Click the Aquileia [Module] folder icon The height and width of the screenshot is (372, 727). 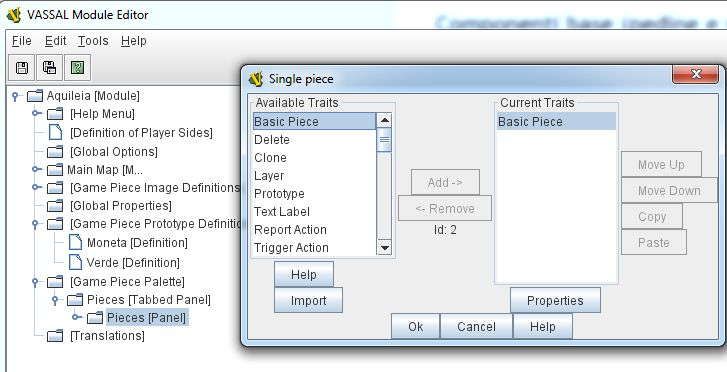tap(35, 96)
